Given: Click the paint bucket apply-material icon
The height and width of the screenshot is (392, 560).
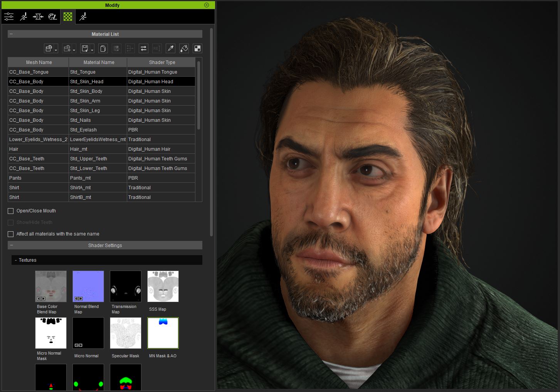Looking at the screenshot, I should point(184,49).
